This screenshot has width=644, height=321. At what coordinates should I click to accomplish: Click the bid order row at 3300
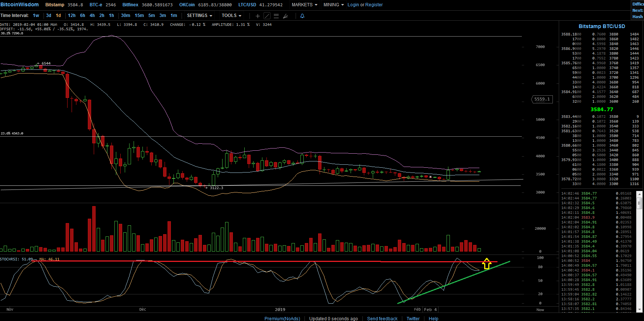click(x=600, y=184)
